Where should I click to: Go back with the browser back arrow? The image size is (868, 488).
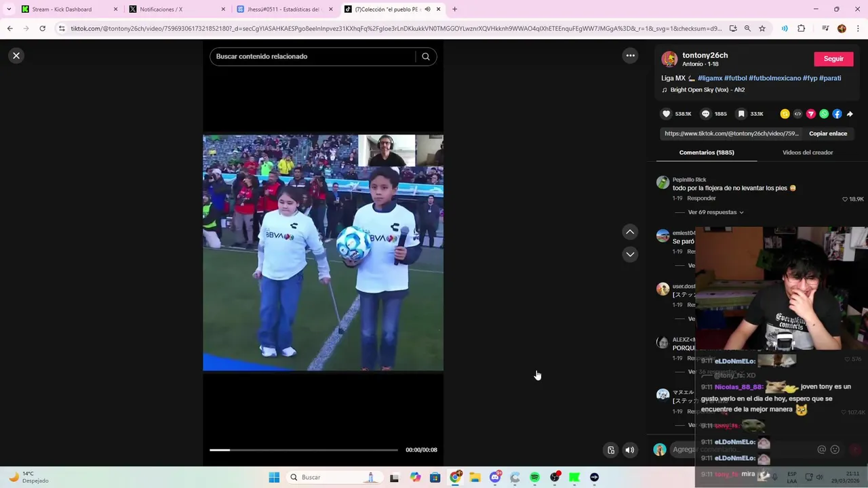(x=9, y=28)
